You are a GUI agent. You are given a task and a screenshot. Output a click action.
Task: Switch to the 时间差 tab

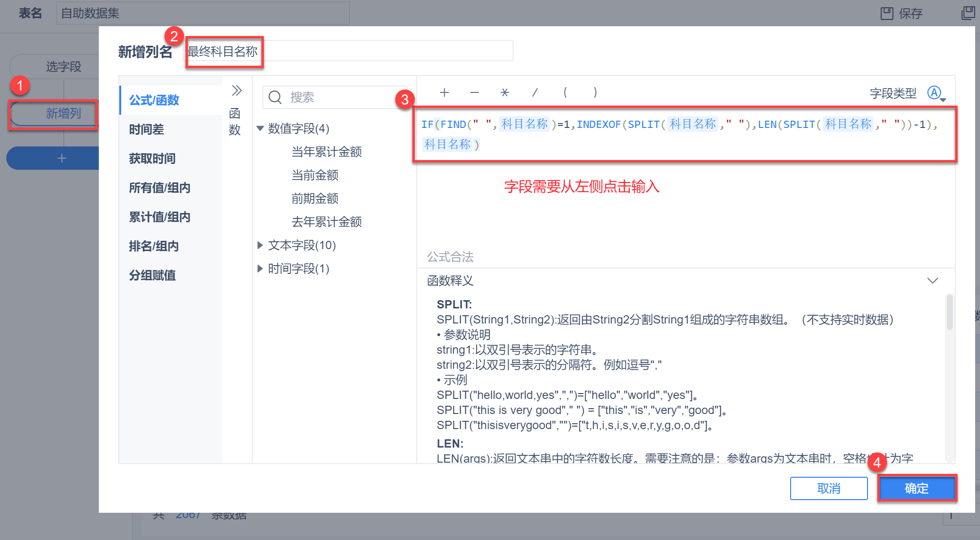147,129
